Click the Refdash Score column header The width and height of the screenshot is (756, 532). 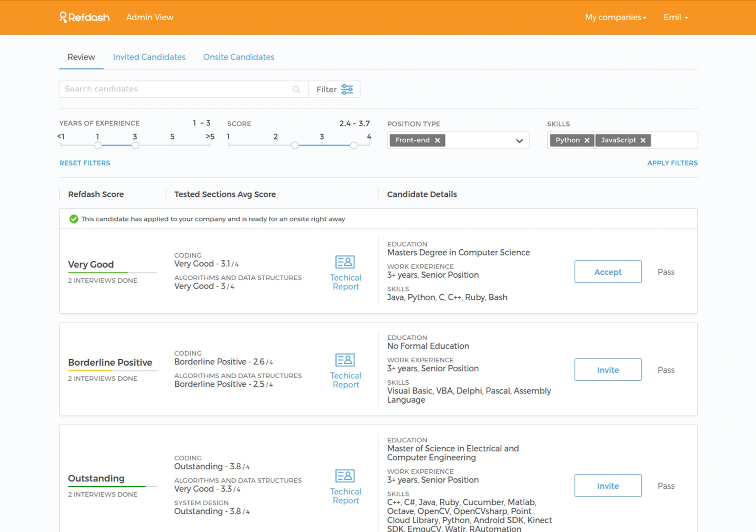pos(96,194)
